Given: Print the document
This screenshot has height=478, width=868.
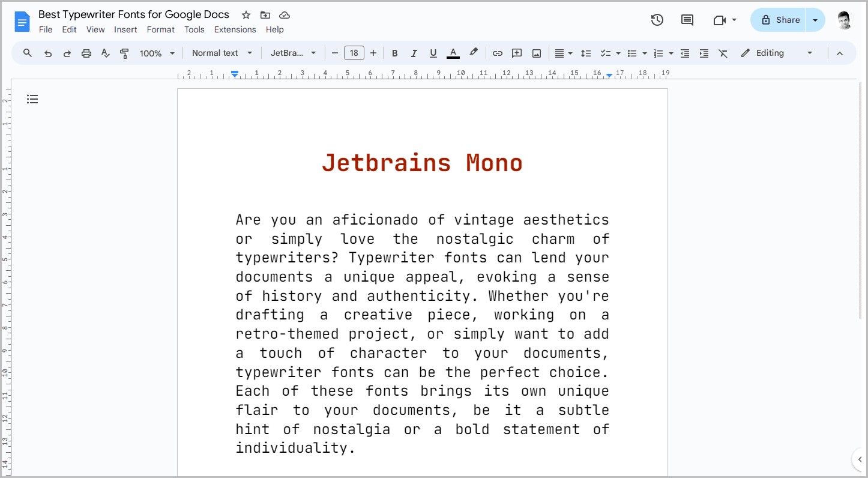Looking at the screenshot, I should coord(86,53).
